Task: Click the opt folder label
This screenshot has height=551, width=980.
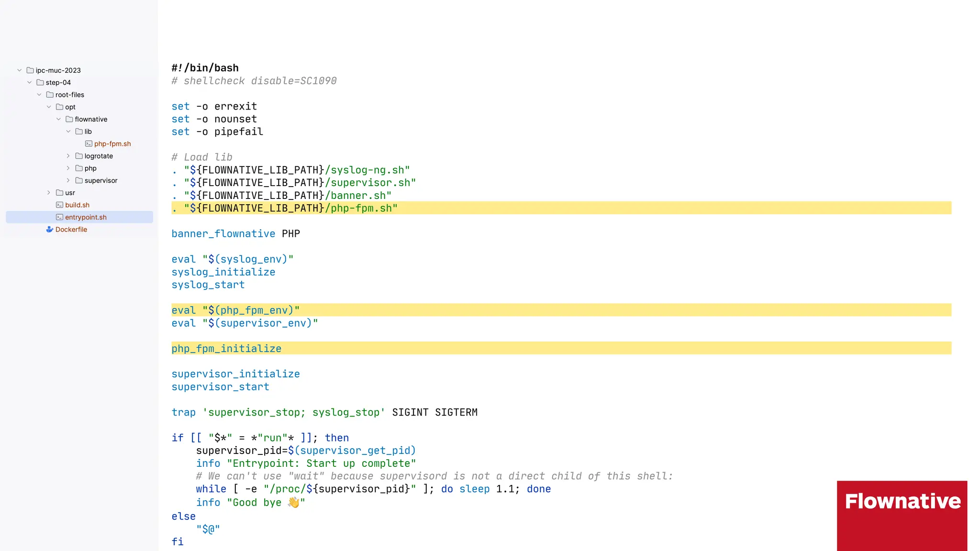Action: point(70,107)
